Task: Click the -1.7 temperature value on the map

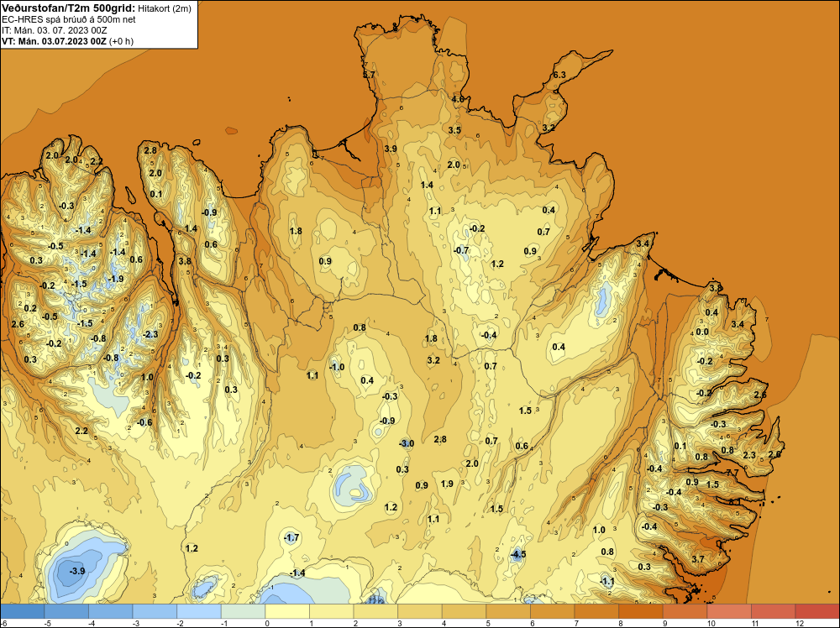Action: pos(291,537)
